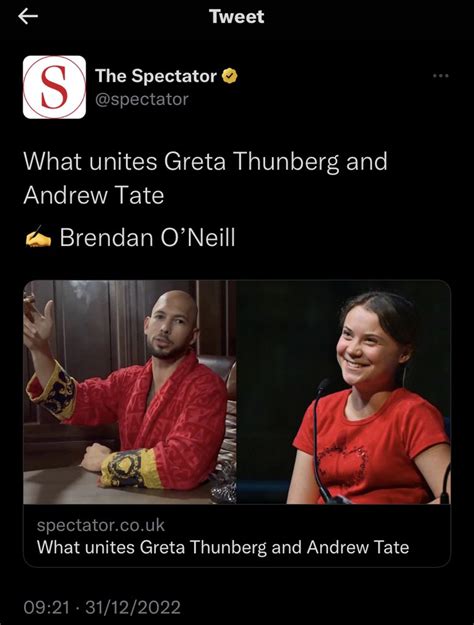Select the Brendan O'Neill author text
The height and width of the screenshot is (625, 474).
[148, 238]
